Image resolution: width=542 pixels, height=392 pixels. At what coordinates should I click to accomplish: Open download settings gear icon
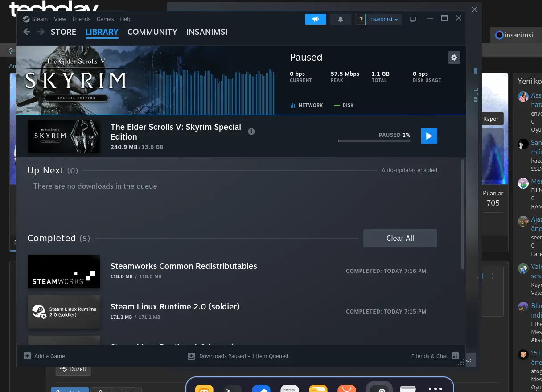[x=454, y=58]
